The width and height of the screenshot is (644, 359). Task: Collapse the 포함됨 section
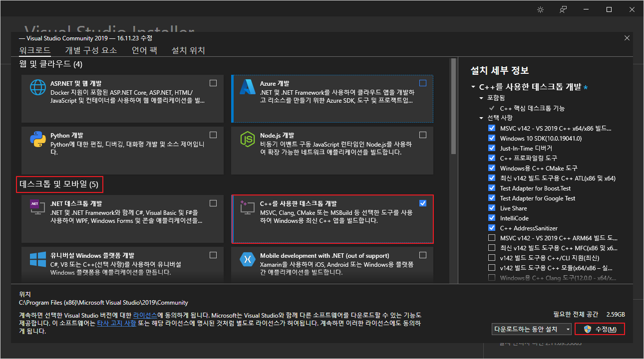482,98
